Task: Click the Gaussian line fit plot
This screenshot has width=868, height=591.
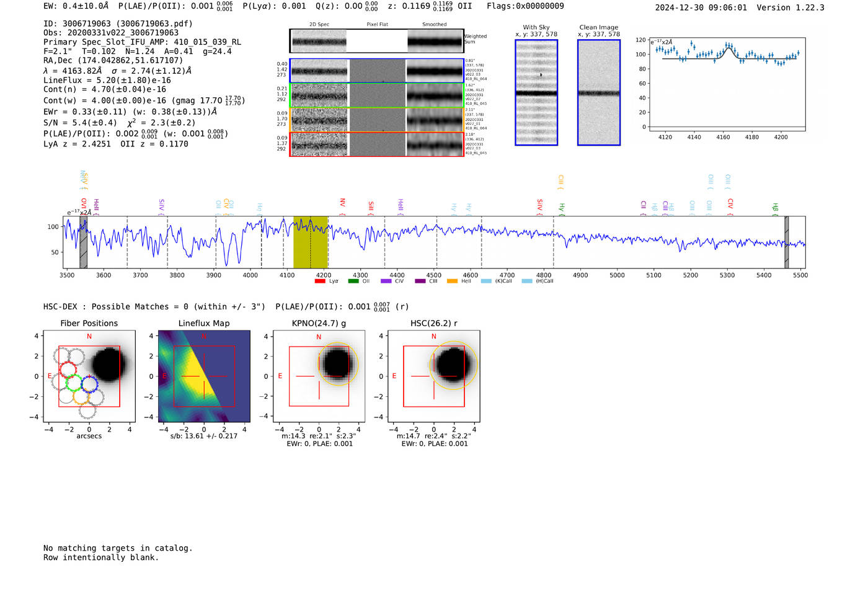Action: [728, 83]
